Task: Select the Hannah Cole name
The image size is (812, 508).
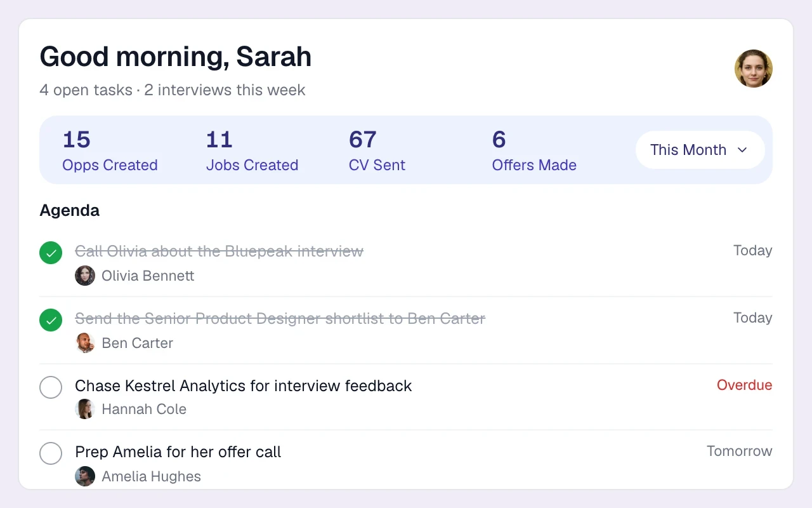Action: tap(144, 409)
